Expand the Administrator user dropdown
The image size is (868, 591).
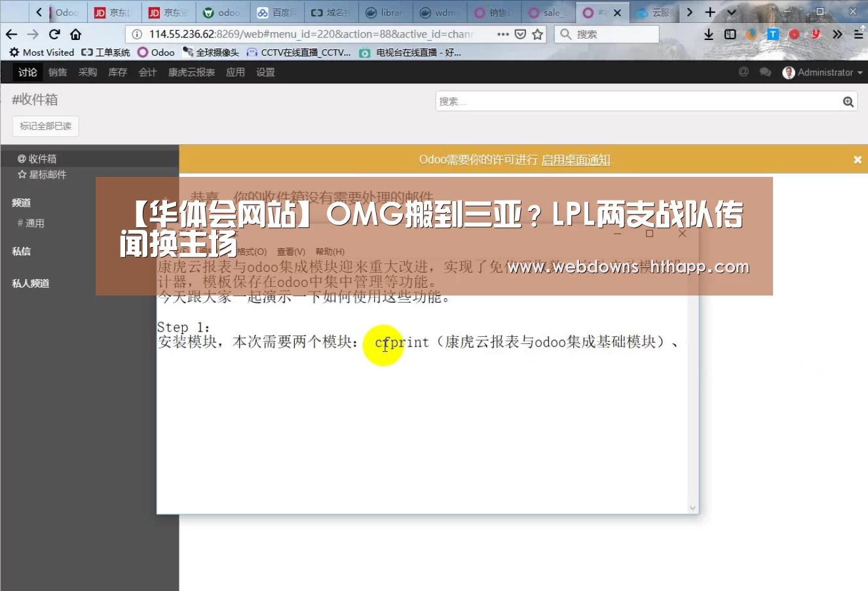click(x=823, y=72)
